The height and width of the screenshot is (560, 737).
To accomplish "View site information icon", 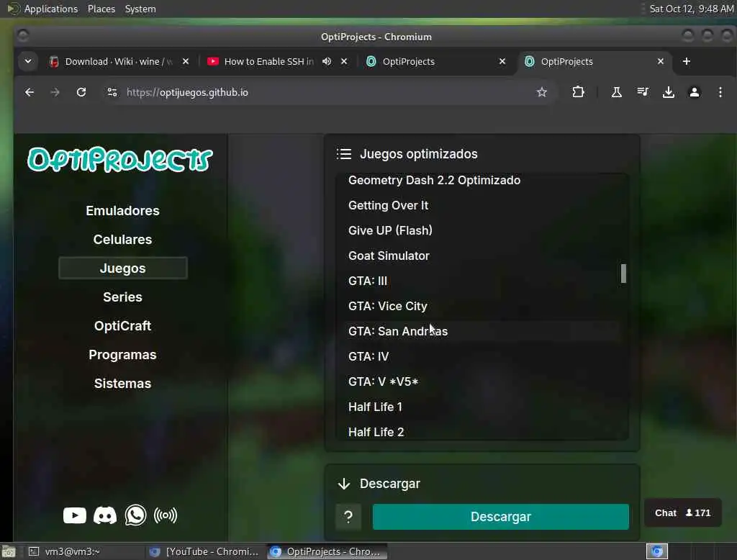I will click(x=112, y=92).
